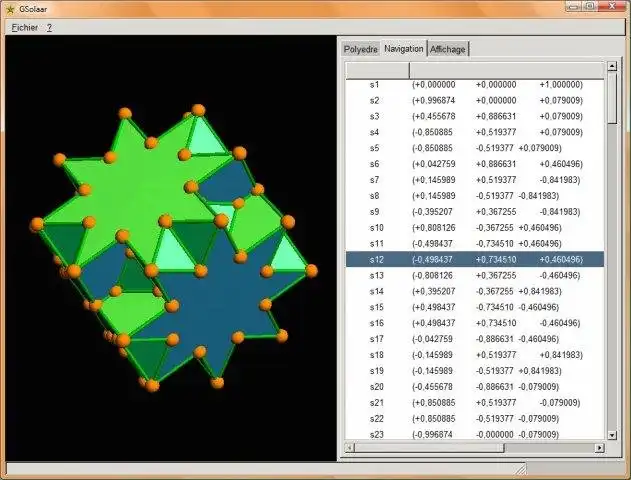Switch to the Polyedre tab

point(361,49)
